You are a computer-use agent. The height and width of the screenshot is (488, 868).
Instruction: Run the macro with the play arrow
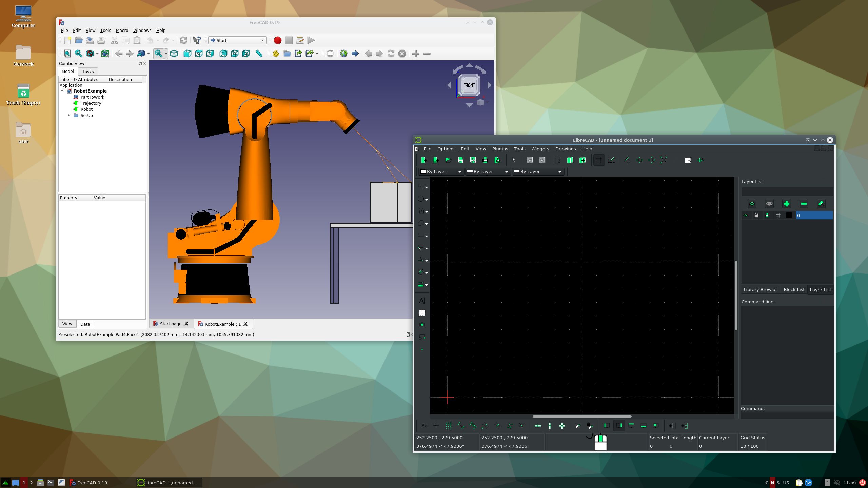311,40
